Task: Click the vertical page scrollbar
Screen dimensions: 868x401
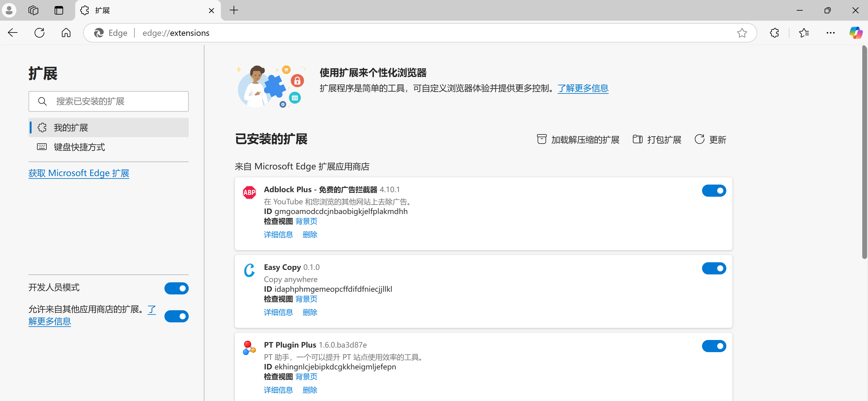Action: point(864,152)
